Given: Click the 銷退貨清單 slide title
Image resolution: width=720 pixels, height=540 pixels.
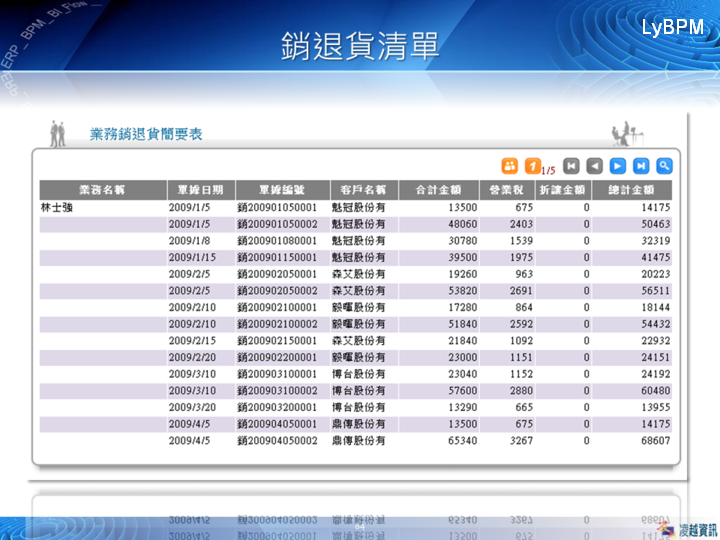Looking at the screenshot, I should coord(360,46).
